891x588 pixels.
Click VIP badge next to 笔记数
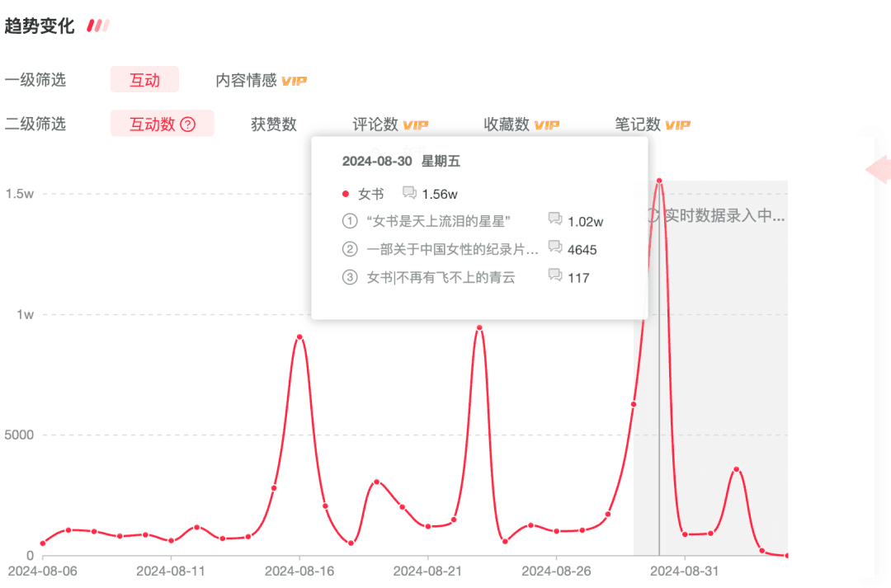point(678,125)
